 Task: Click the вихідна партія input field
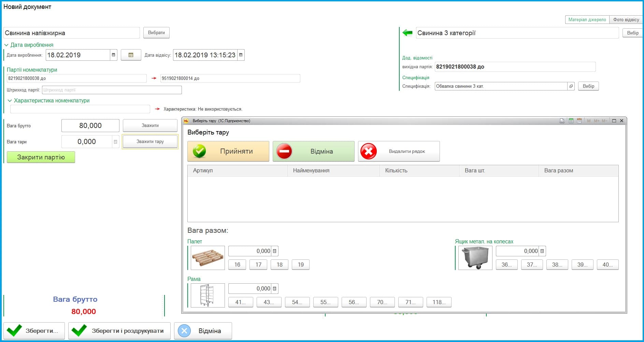[x=515, y=67]
